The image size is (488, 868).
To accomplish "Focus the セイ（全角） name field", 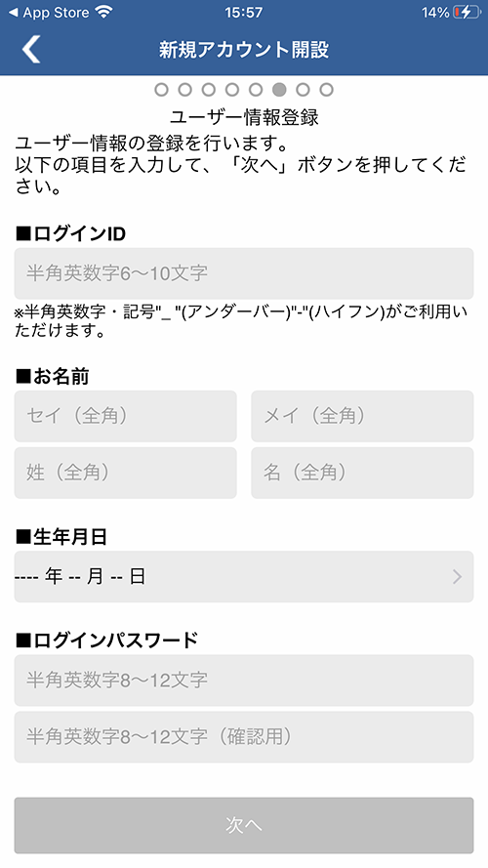I will tap(126, 416).
